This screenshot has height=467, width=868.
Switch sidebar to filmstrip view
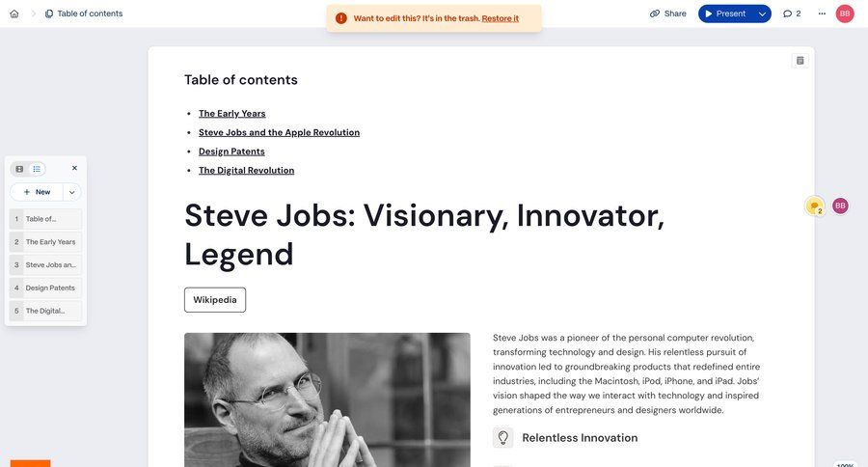(x=19, y=169)
